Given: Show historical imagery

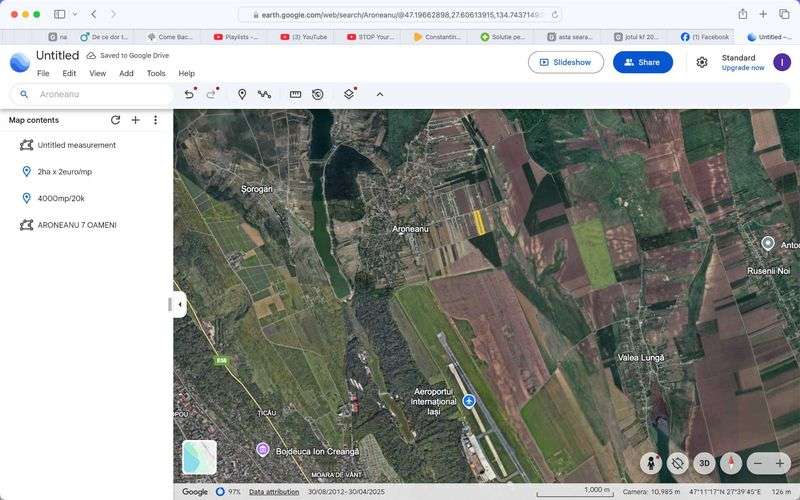Looking at the screenshot, I should (x=318, y=94).
